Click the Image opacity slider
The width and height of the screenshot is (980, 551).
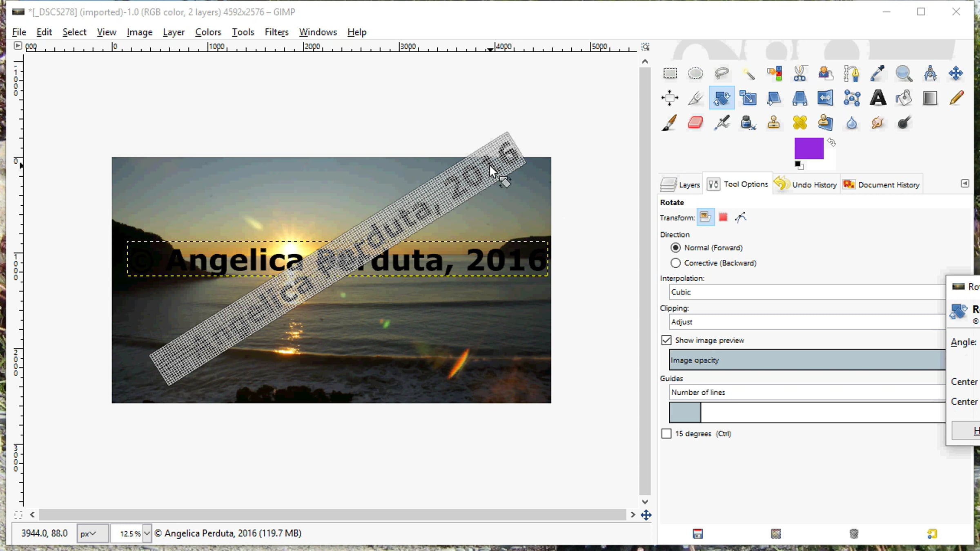point(807,360)
